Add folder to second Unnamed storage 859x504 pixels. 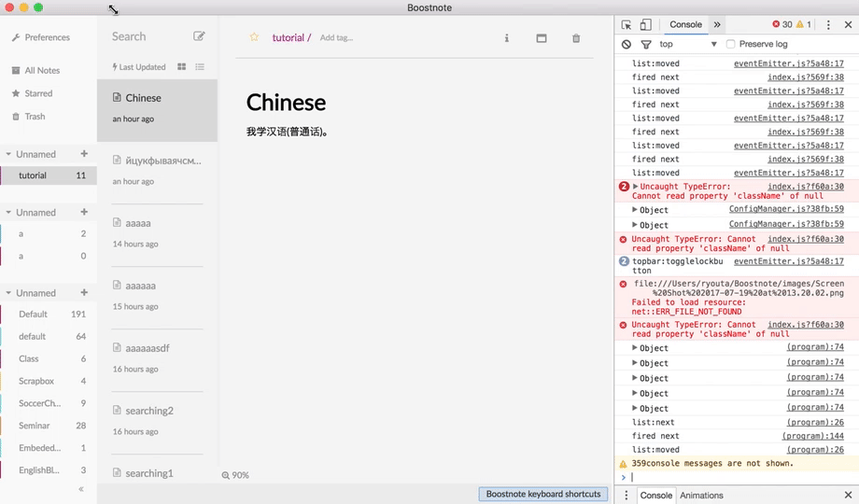click(84, 212)
